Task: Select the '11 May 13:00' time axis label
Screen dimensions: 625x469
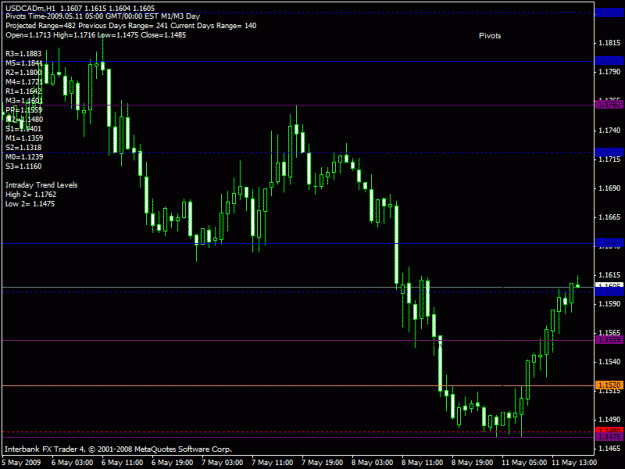Action: (574, 463)
